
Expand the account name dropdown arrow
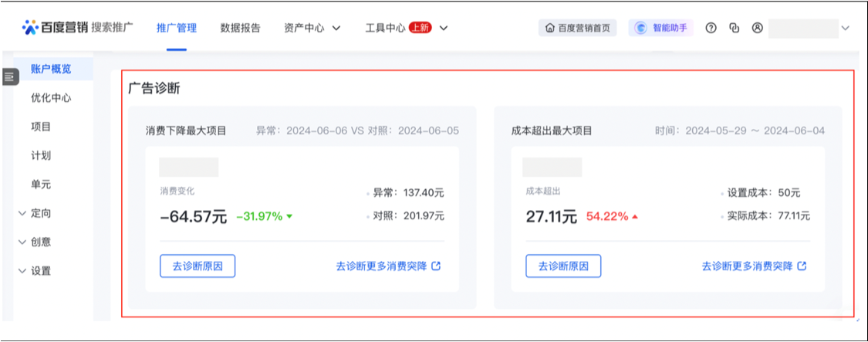coord(845,28)
